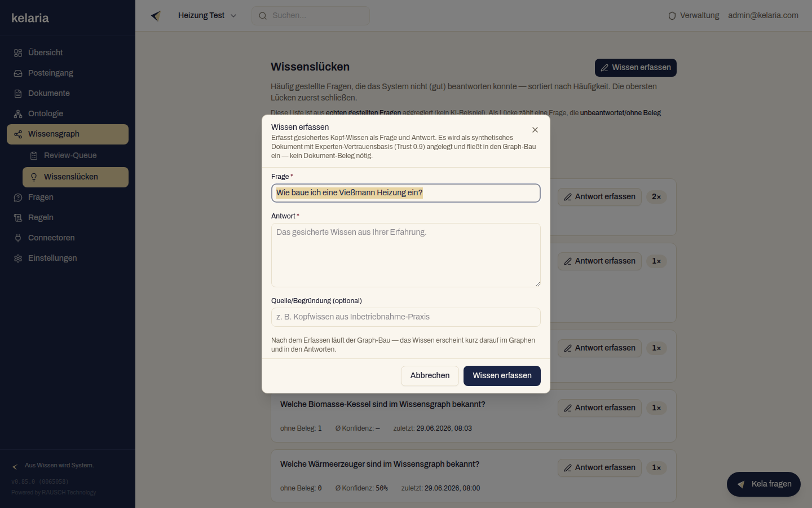This screenshot has width=812, height=508.
Task: Click Antwort erfassen for the Biomasse-Kessel question
Action: pos(599,408)
